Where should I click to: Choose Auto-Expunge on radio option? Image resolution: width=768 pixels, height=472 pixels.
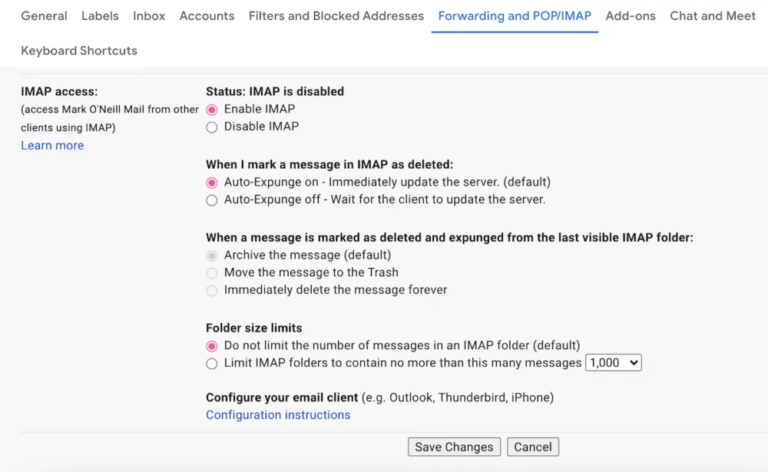(x=212, y=183)
